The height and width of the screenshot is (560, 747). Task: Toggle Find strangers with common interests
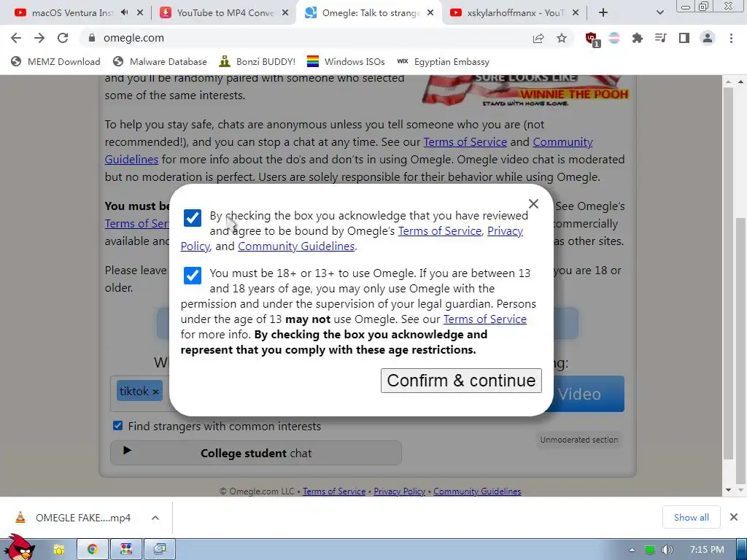point(117,426)
